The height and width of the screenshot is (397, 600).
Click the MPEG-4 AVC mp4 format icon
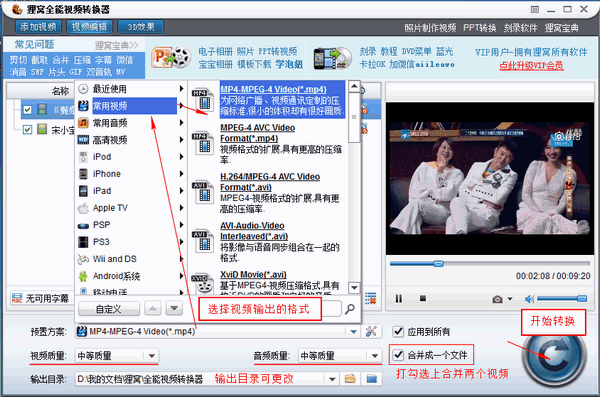203,143
